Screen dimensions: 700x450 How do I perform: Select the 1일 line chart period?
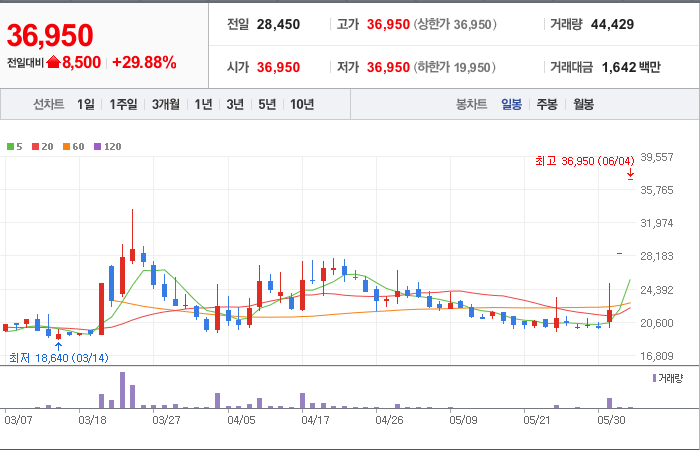click(86, 104)
